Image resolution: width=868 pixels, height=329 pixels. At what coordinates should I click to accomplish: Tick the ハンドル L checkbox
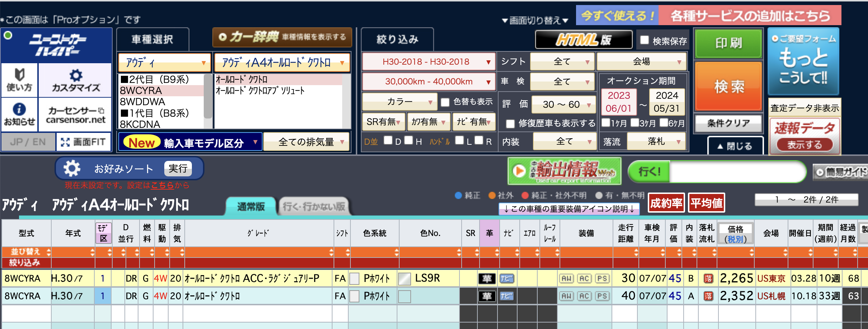pyautogui.click(x=459, y=140)
